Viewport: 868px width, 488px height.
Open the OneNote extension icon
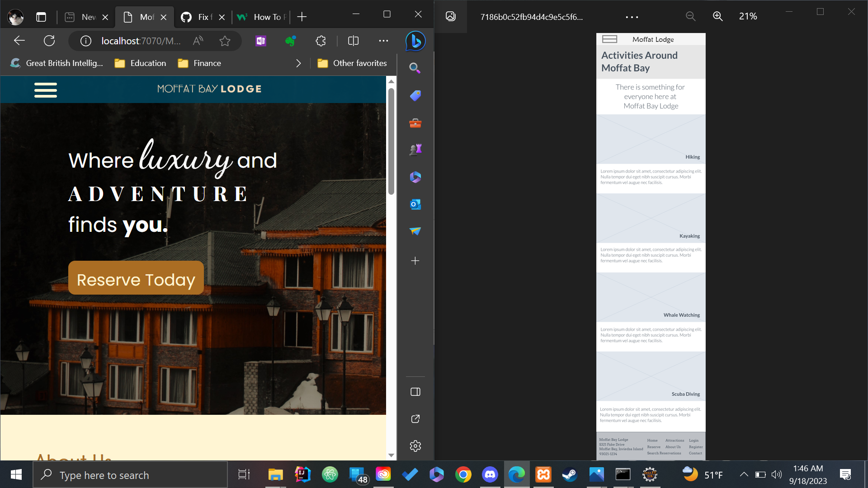tap(261, 41)
